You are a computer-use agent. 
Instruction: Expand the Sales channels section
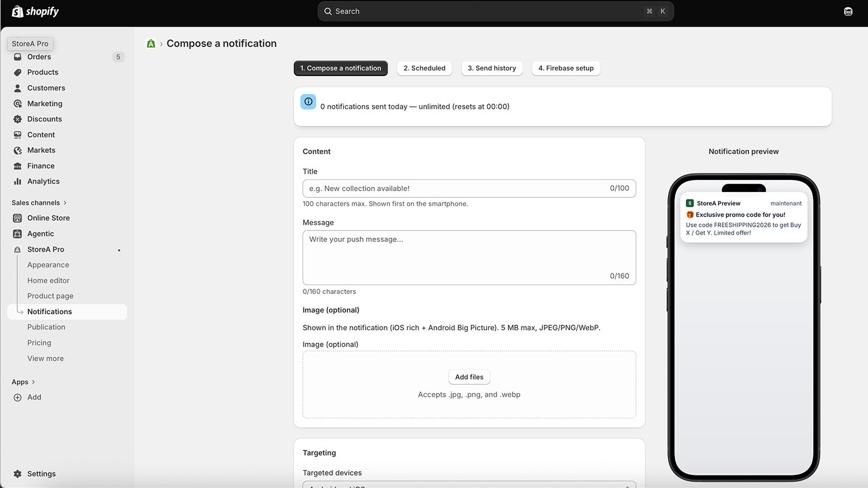(x=39, y=203)
